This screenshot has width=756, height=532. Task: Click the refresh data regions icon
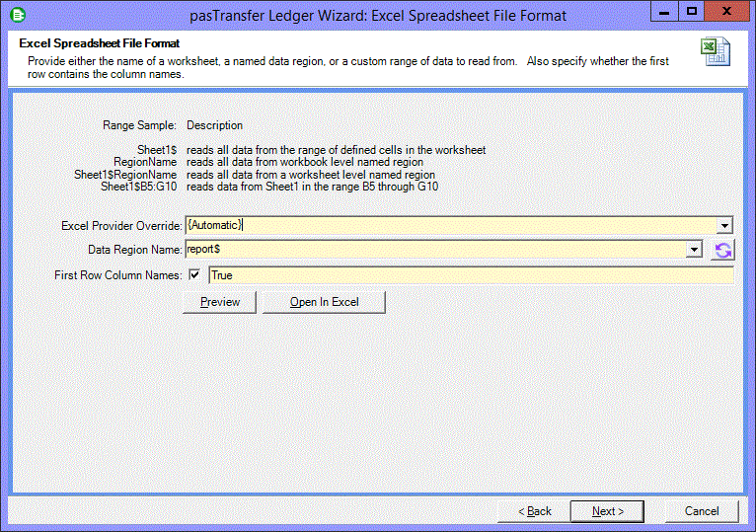click(x=722, y=250)
